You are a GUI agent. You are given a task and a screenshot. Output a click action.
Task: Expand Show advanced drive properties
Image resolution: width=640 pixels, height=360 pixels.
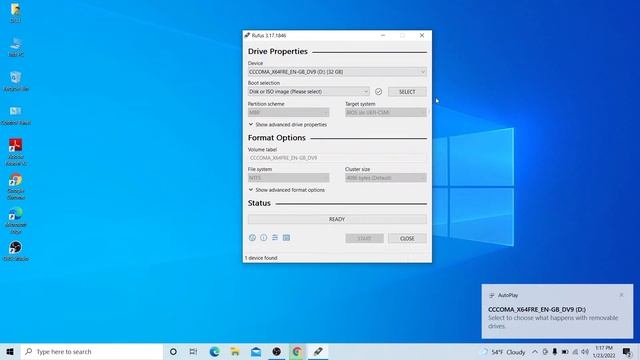[288, 124]
